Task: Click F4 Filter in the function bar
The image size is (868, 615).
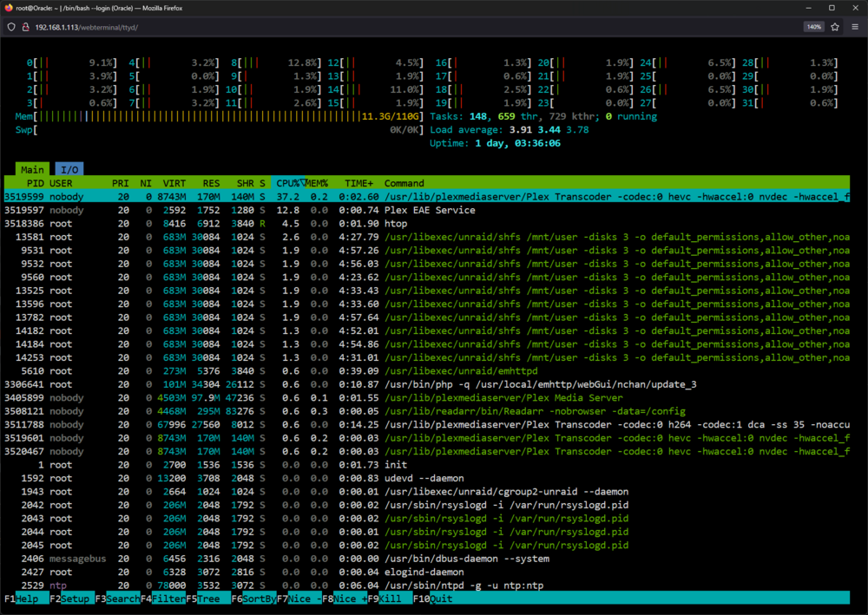Action: (163, 599)
